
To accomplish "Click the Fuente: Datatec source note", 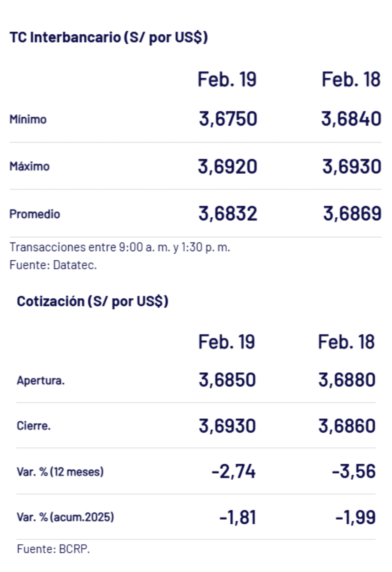I will pos(53,265).
